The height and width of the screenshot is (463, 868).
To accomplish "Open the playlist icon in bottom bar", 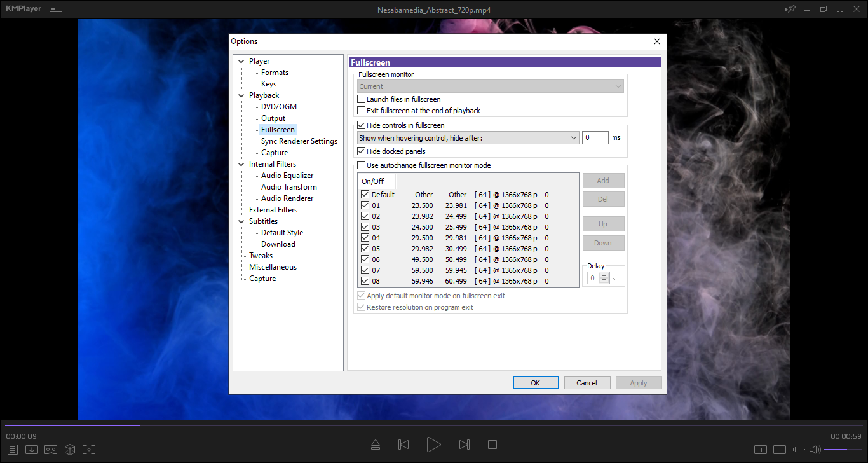I will point(13,450).
